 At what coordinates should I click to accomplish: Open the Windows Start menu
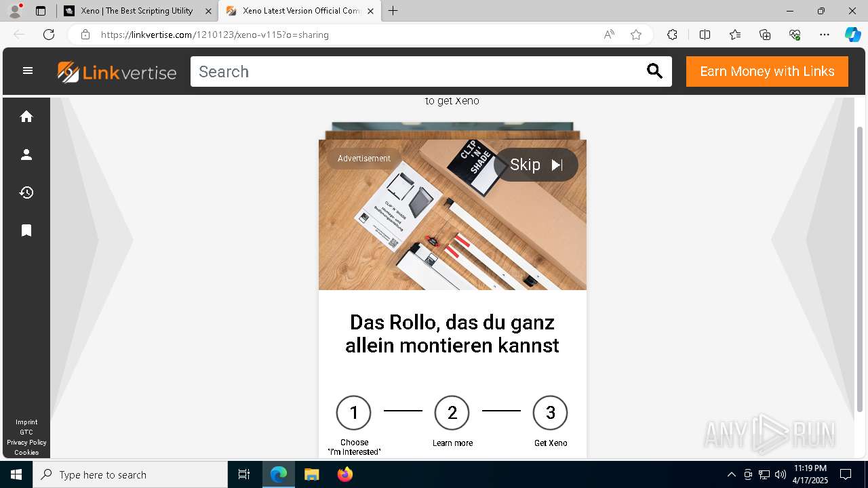[x=16, y=474]
